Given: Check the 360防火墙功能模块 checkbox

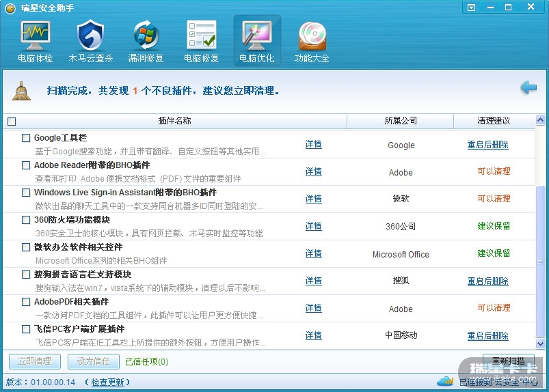Looking at the screenshot, I should click(x=26, y=220).
